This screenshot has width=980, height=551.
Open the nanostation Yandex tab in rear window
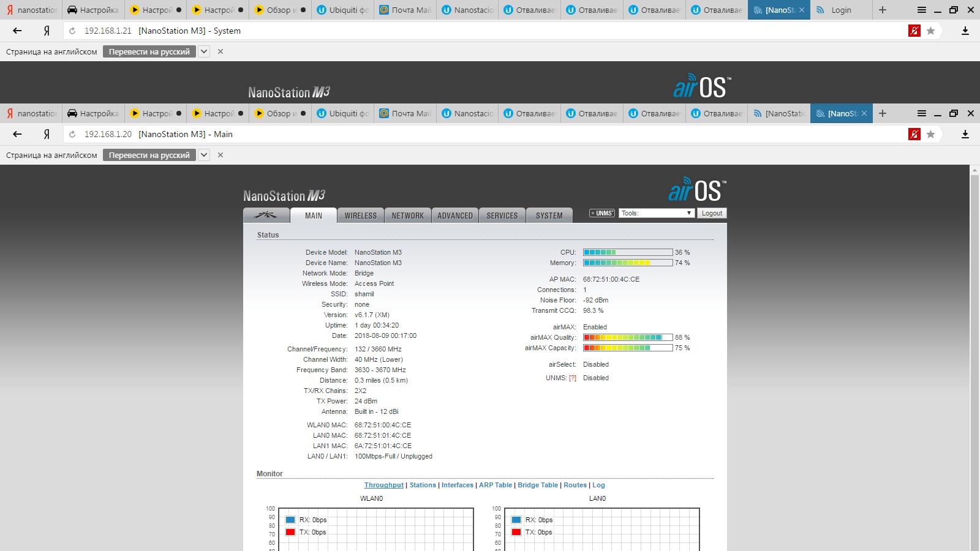click(x=31, y=10)
